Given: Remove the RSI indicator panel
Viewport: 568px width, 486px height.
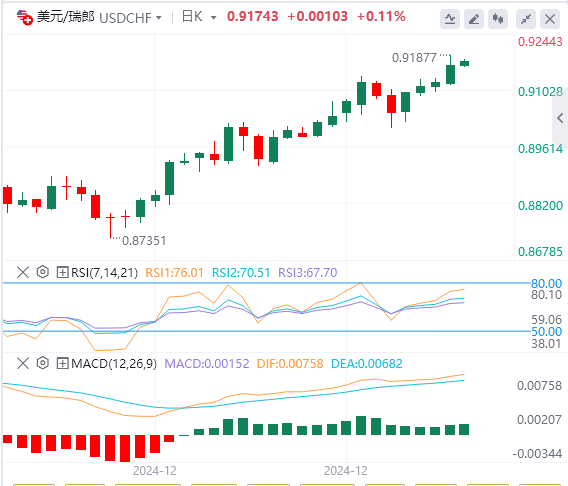Looking at the screenshot, I should tap(23, 272).
